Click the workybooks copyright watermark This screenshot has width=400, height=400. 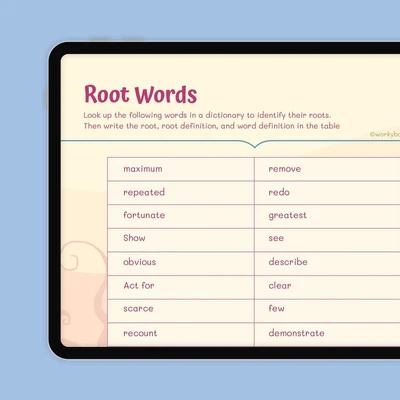point(385,134)
